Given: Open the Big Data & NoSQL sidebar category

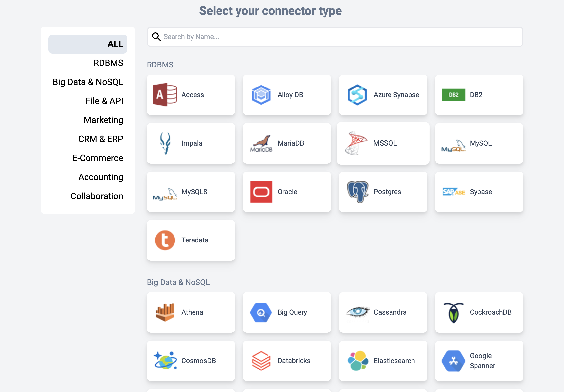Looking at the screenshot, I should pyautogui.click(x=88, y=82).
